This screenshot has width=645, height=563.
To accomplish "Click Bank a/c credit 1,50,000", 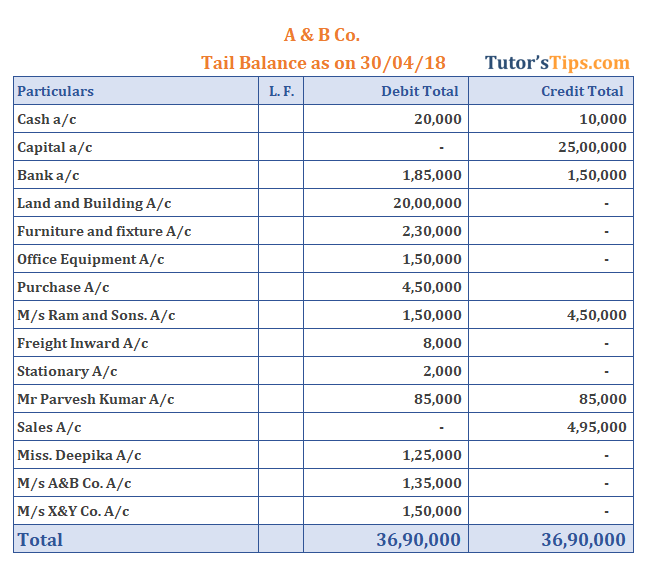I will (597, 175).
